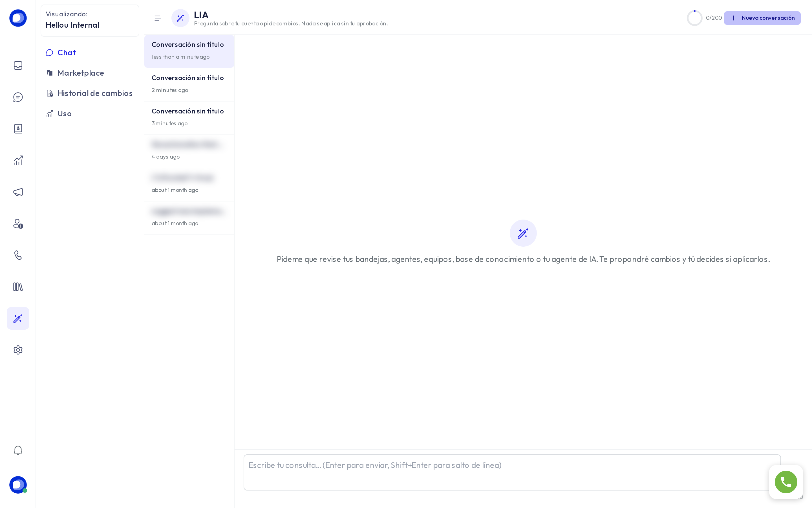812x508 pixels.
Task: Click the 0/200 usage progress ring
Action: tap(694, 18)
